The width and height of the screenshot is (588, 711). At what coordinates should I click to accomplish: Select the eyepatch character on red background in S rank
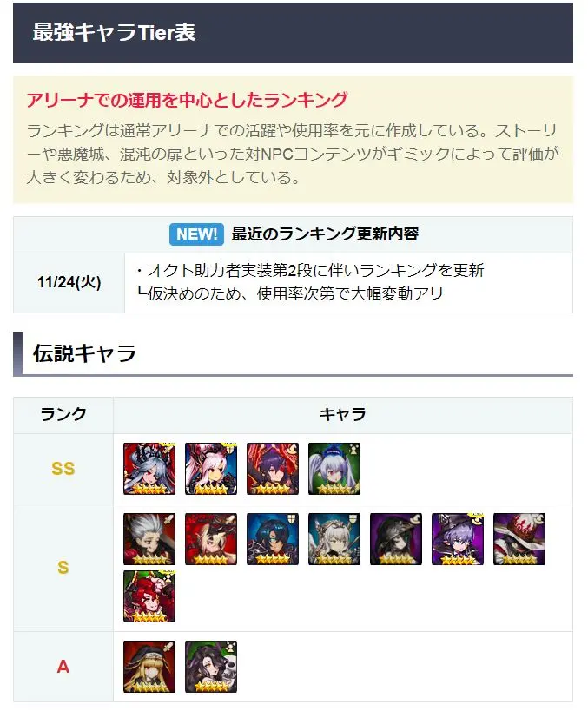(211, 539)
